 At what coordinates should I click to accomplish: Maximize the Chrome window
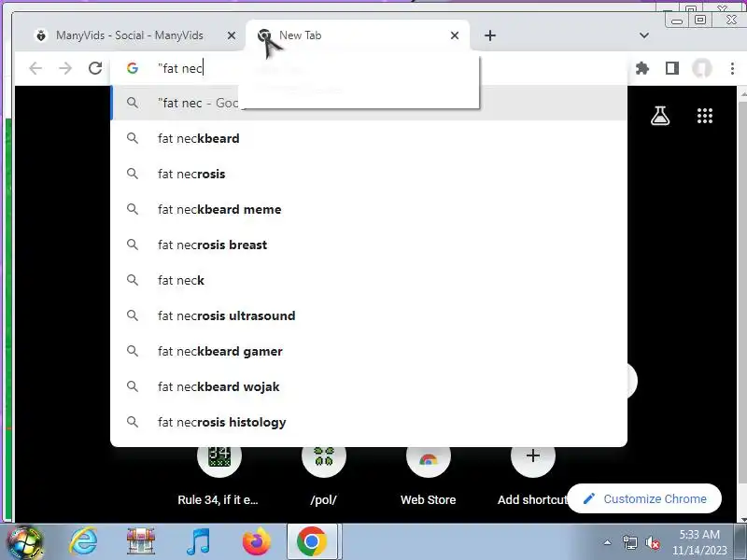pos(699,20)
